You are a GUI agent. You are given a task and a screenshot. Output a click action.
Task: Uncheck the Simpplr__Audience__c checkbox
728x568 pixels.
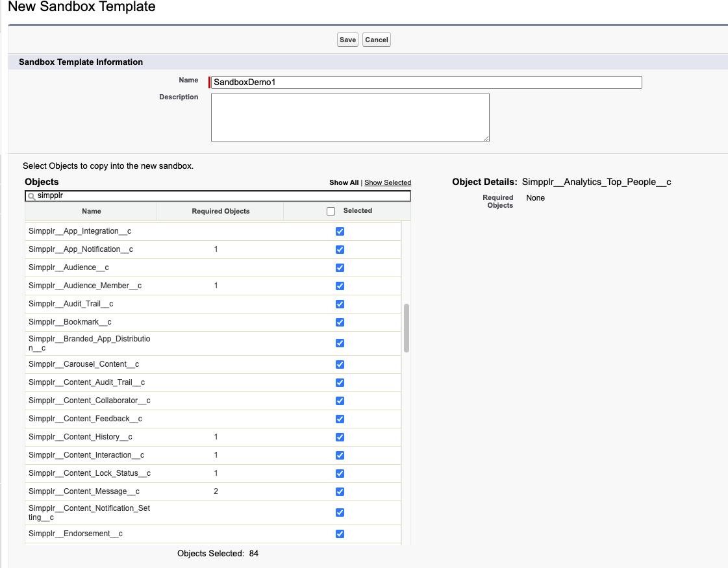pos(340,267)
